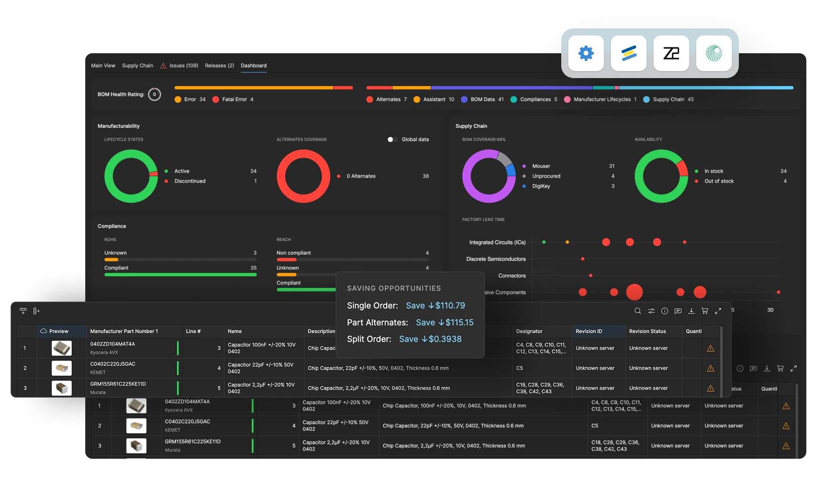
Task: Open the green spiral logo app tile
Action: (x=714, y=53)
